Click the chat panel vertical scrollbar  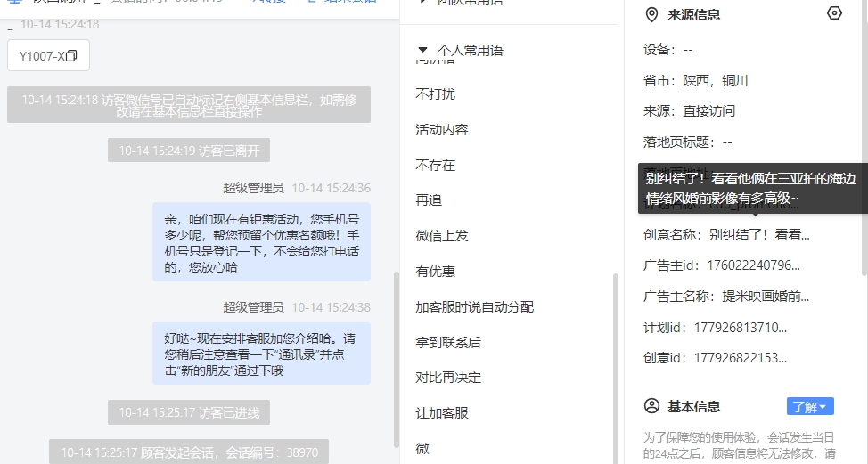point(396,360)
